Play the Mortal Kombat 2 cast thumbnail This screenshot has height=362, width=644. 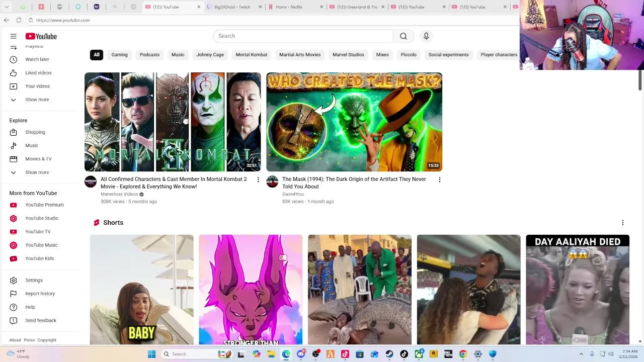pos(173,122)
